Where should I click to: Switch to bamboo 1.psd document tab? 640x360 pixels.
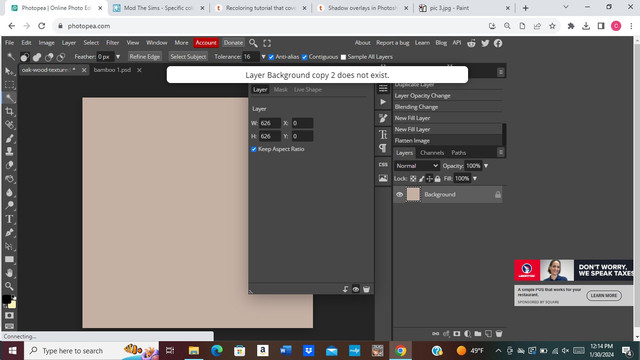112,70
